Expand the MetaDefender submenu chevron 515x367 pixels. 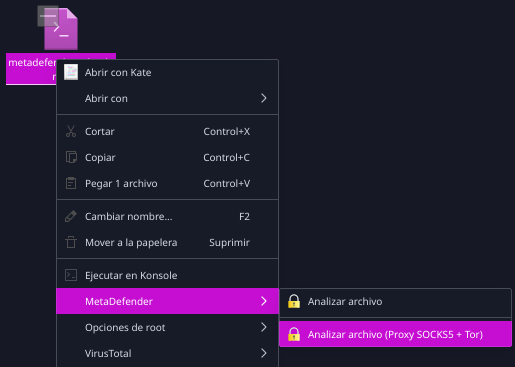point(264,301)
